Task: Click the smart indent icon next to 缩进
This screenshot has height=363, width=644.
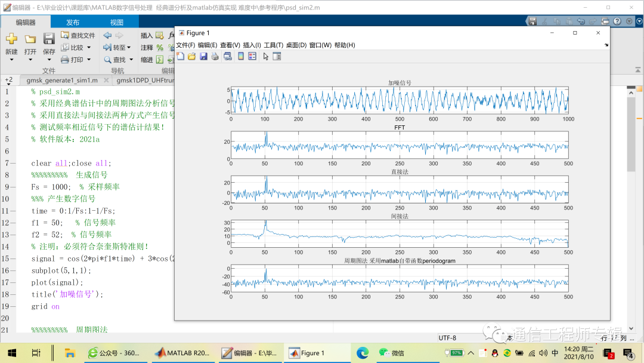Action: coord(160,60)
